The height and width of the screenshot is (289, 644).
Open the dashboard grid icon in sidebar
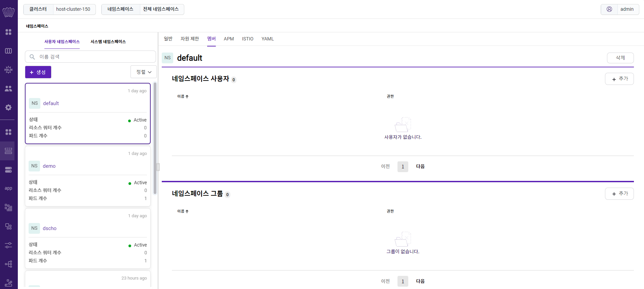[x=8, y=32]
